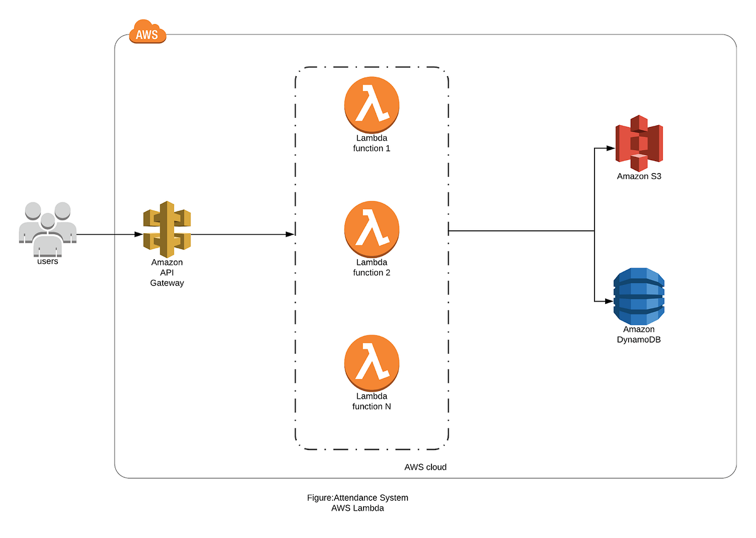Select the 'Amazon API Gateway' caption
Image resolution: width=756 pixels, height=538 pixels.
coord(166,273)
